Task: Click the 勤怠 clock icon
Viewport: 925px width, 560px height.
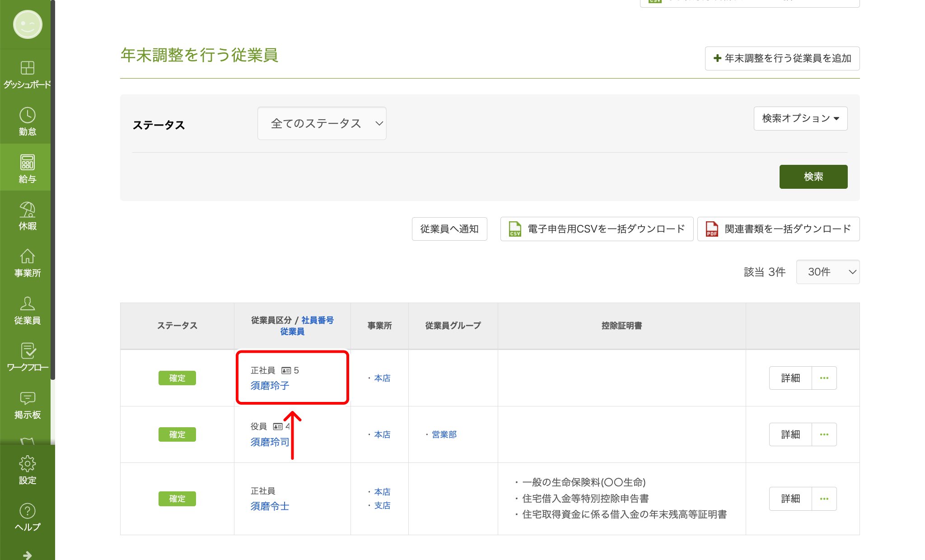Action: (x=27, y=116)
